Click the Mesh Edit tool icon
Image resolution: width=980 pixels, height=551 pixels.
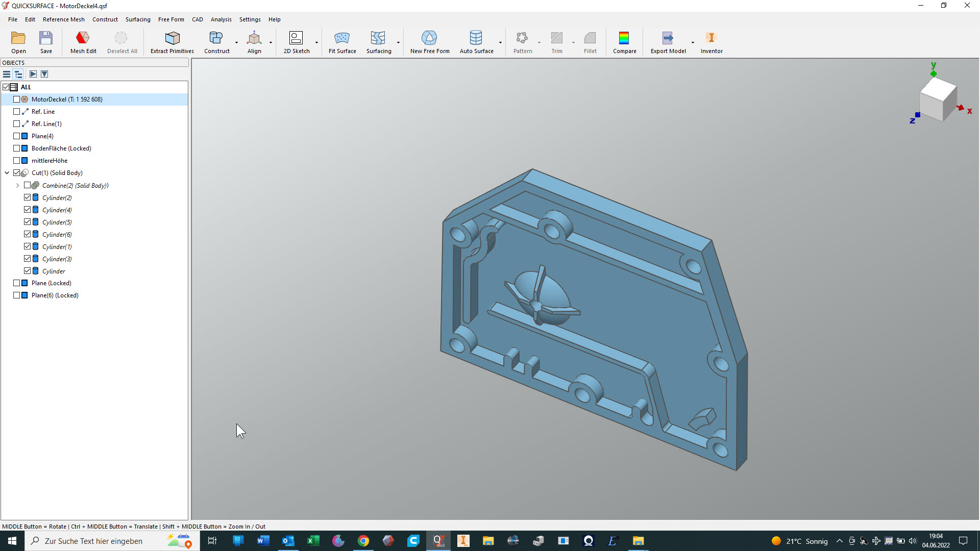click(83, 38)
